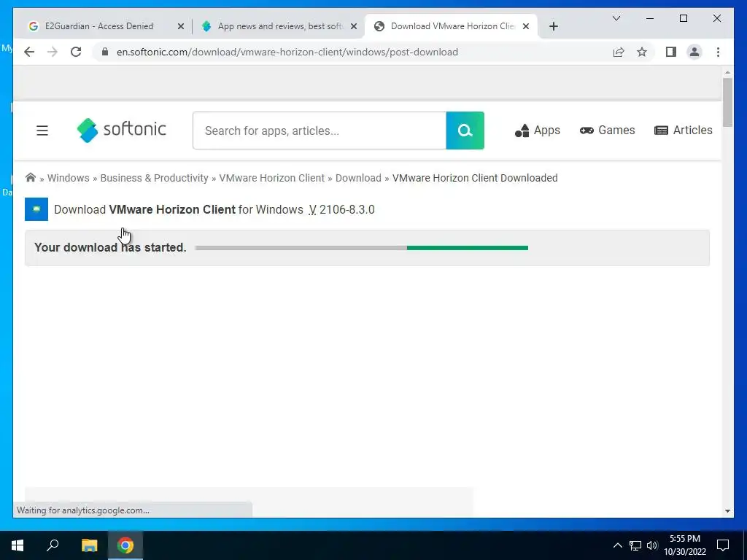Open the Download breadcrumb link
747x560 pixels.
pyautogui.click(x=358, y=178)
